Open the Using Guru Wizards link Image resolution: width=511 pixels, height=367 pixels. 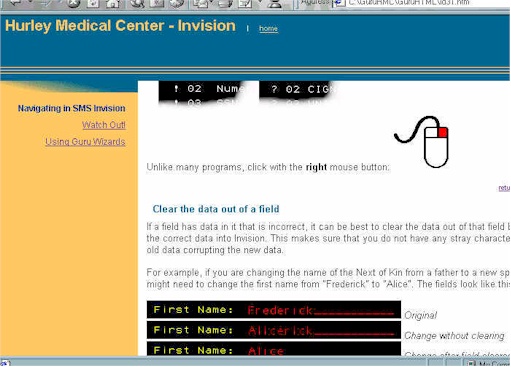tap(85, 142)
